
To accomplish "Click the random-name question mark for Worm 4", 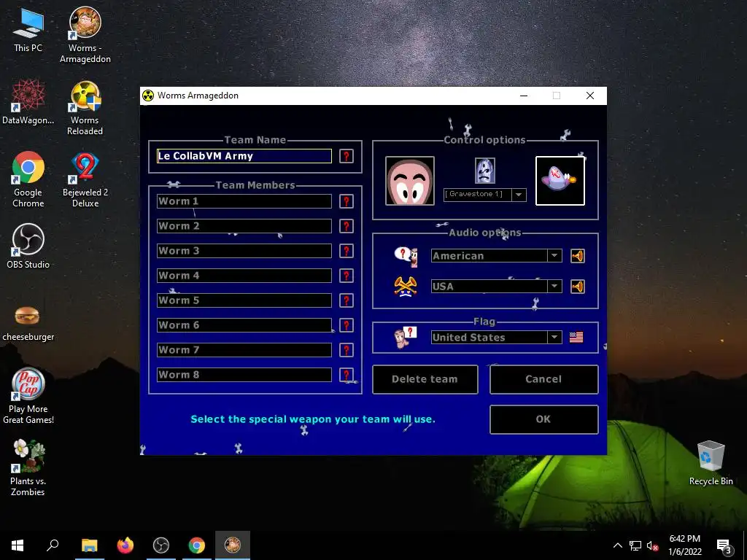I will [x=347, y=275].
